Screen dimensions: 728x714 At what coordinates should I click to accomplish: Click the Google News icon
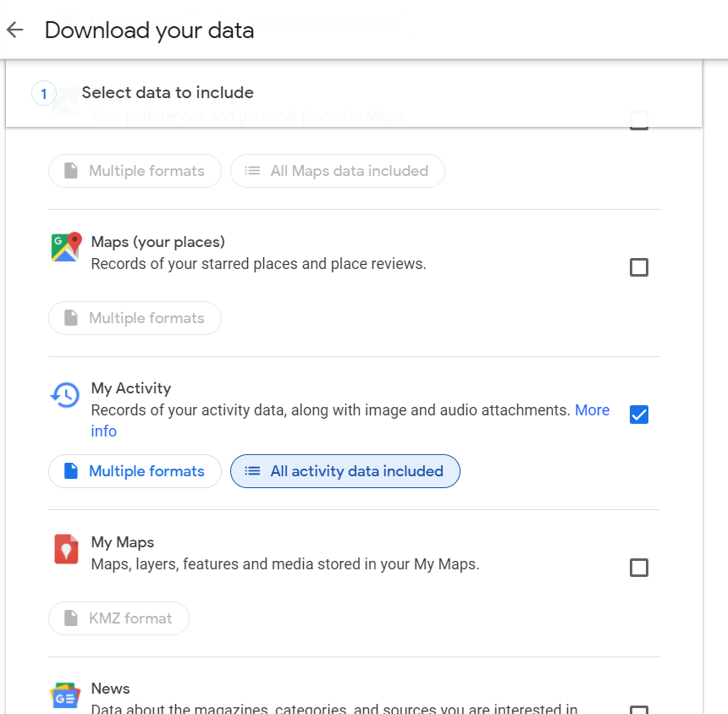tap(65, 696)
